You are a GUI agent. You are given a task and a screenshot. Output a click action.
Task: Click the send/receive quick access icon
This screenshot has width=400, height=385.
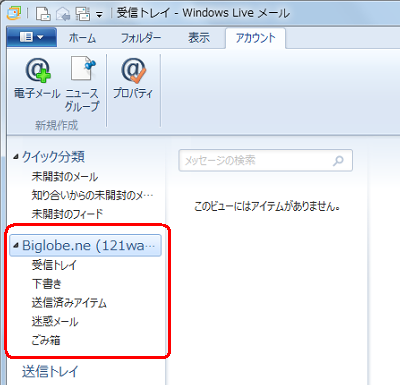[83, 14]
